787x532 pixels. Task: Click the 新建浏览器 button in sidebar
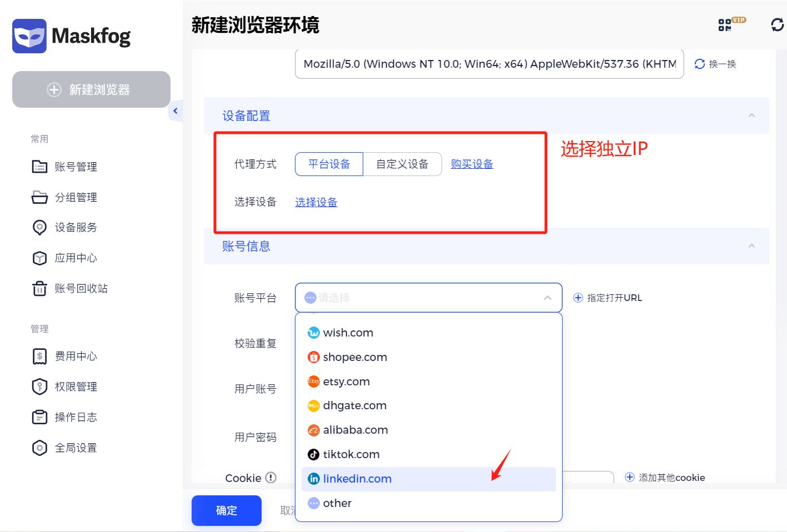click(91, 89)
